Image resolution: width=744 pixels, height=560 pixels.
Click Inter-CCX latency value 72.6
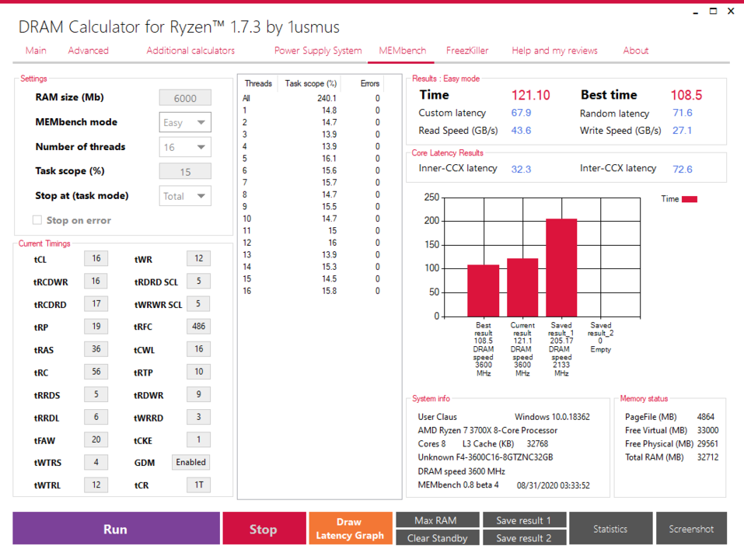pyautogui.click(x=683, y=170)
